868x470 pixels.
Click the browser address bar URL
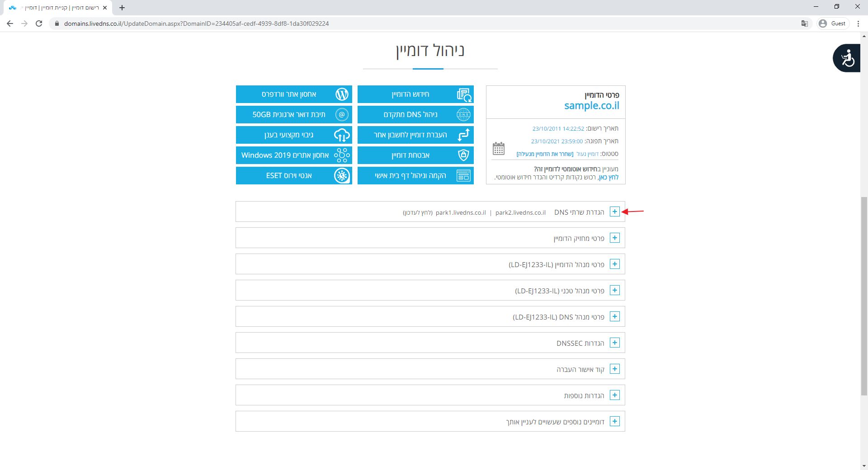(196, 23)
